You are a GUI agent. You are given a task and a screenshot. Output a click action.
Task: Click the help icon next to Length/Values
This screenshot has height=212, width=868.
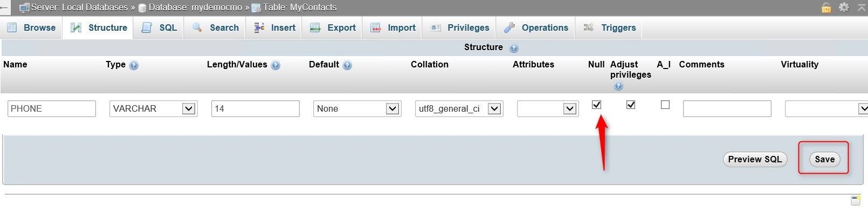click(x=275, y=66)
